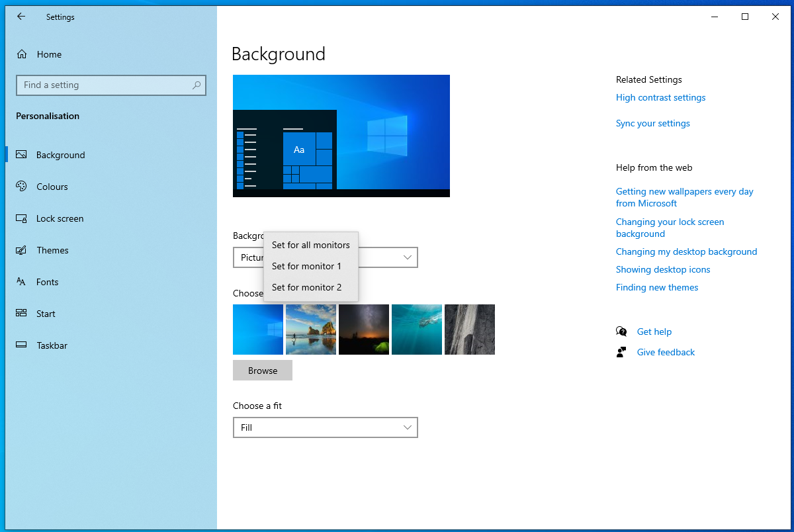Screen dimensions: 794x532
Task: Minimize the Settings window
Action: (715, 17)
